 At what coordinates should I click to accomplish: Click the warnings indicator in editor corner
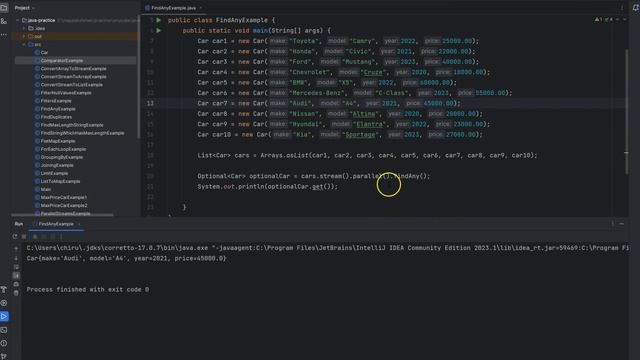tap(598, 20)
